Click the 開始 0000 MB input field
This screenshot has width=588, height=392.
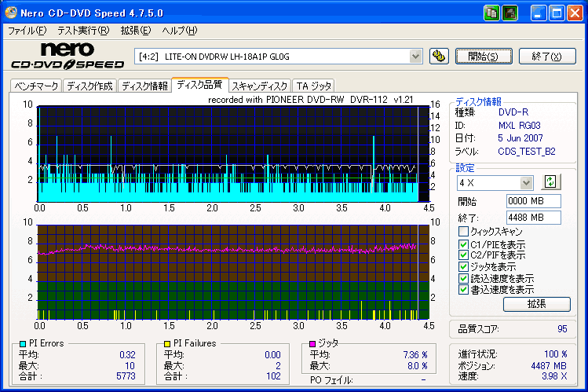[533, 201]
